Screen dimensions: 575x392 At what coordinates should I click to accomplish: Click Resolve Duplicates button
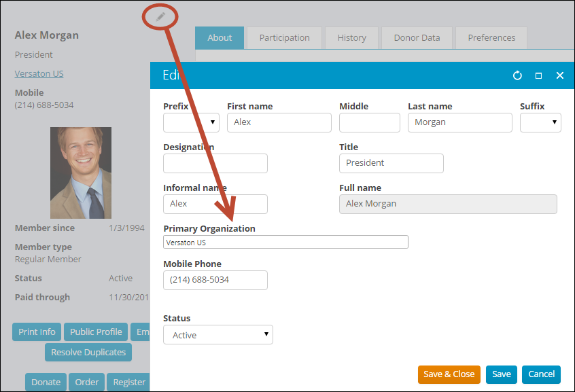[88, 353]
